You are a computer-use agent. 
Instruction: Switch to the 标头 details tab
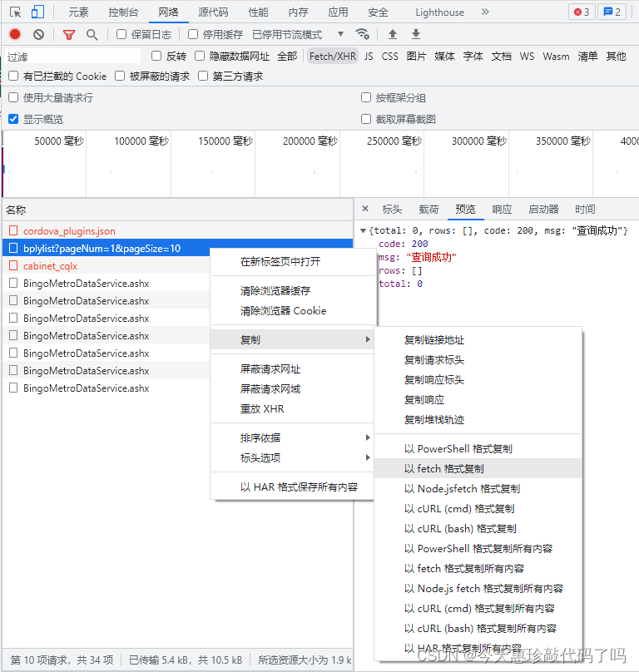tap(392, 209)
